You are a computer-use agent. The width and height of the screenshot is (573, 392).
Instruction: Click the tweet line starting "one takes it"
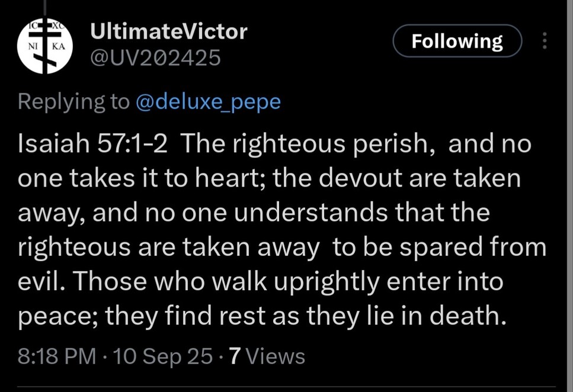(x=268, y=179)
